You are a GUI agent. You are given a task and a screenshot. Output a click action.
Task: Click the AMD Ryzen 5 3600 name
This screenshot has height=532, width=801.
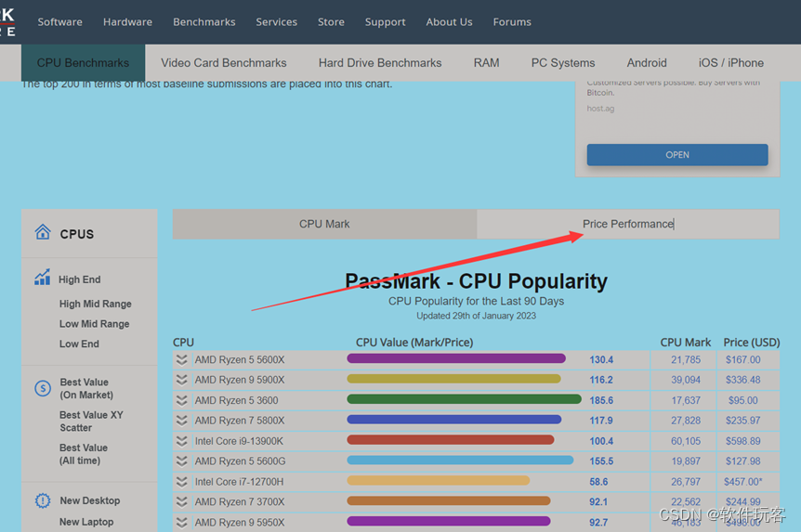(237, 400)
